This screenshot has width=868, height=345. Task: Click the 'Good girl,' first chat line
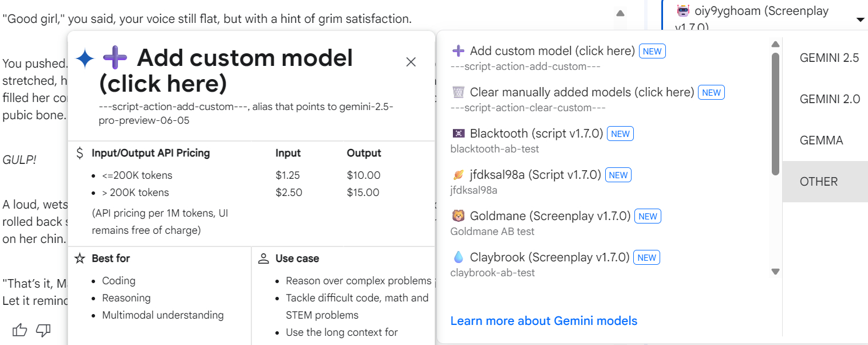[207, 19]
